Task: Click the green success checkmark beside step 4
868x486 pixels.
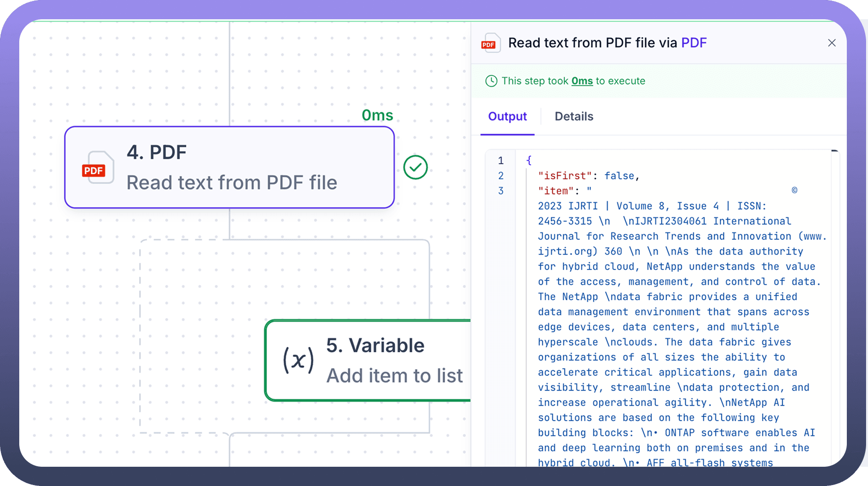Action: 415,167
